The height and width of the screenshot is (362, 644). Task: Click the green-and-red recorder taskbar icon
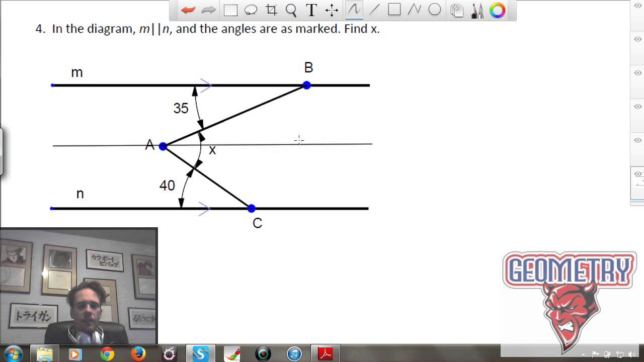tap(263, 354)
